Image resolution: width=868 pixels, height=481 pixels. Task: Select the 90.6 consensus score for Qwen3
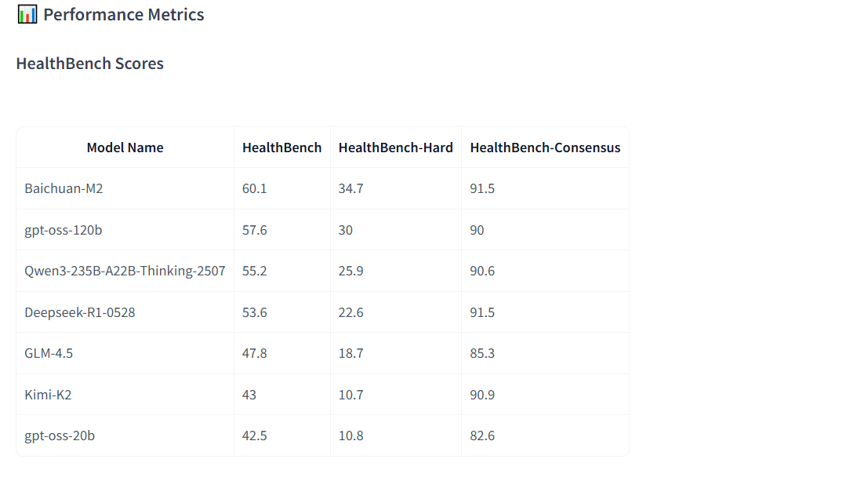point(482,271)
